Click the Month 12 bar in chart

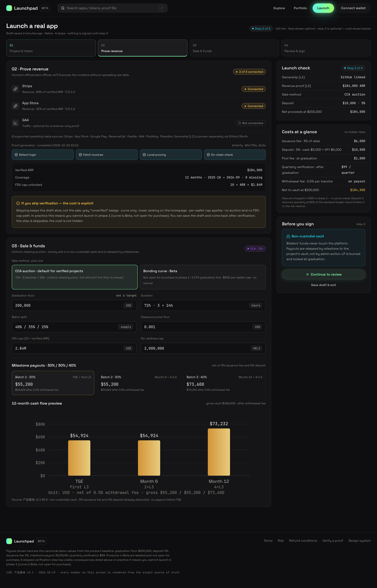[219, 452]
